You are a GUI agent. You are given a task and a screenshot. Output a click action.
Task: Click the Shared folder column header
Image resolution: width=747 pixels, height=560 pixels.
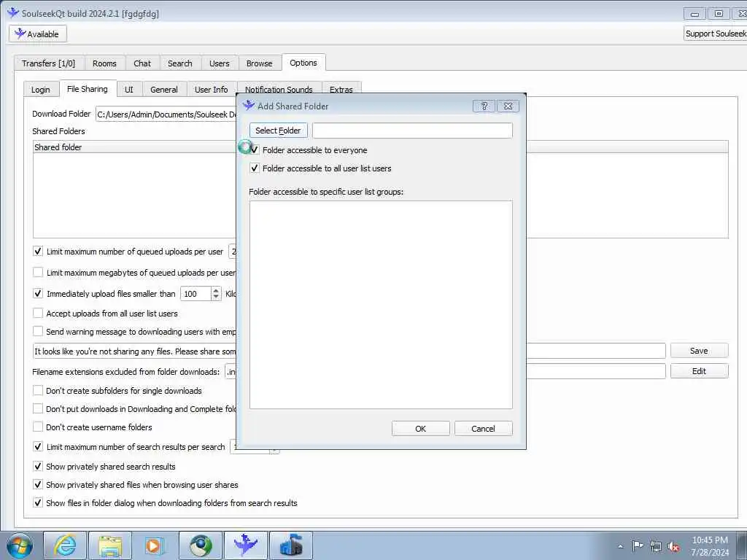pyautogui.click(x=134, y=147)
